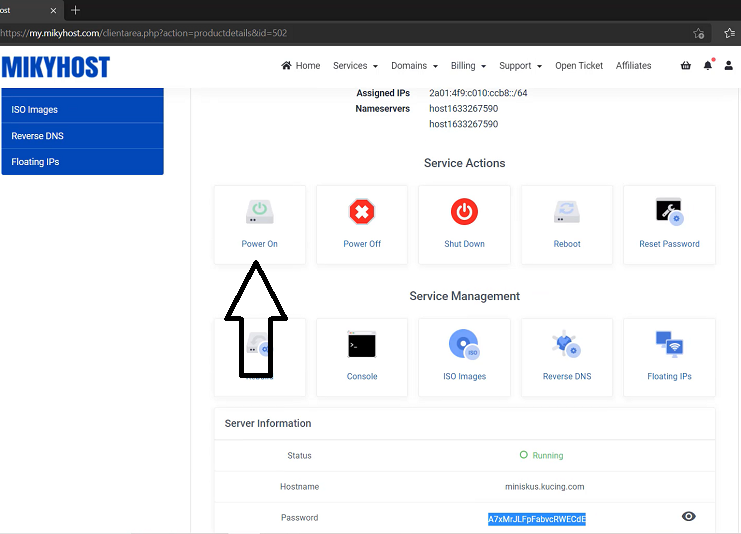Image resolution: width=741 pixels, height=534 pixels.
Task: Click the add to favorites star-plus icon
Action: tap(698, 33)
